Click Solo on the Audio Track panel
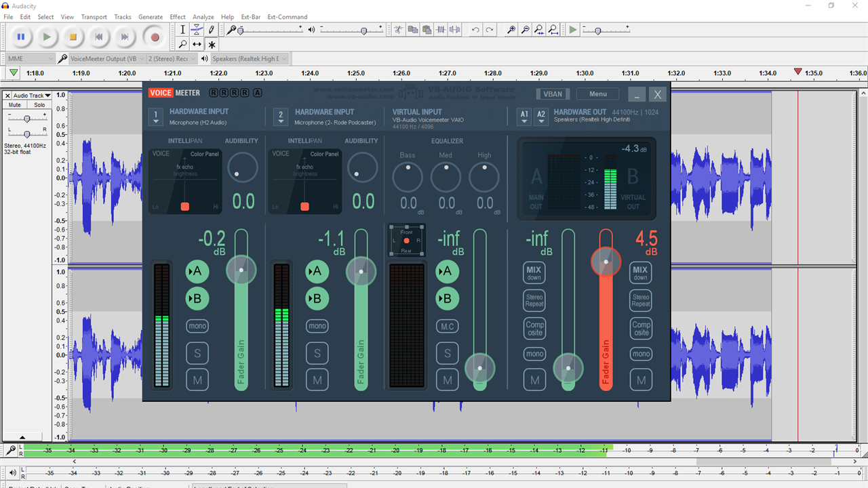The image size is (868, 488). point(40,105)
